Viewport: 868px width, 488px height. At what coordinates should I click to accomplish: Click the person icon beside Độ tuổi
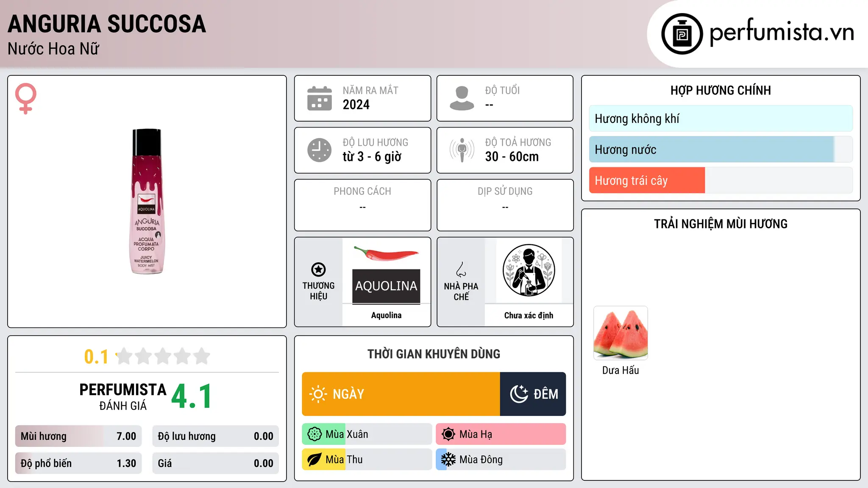pos(462,98)
